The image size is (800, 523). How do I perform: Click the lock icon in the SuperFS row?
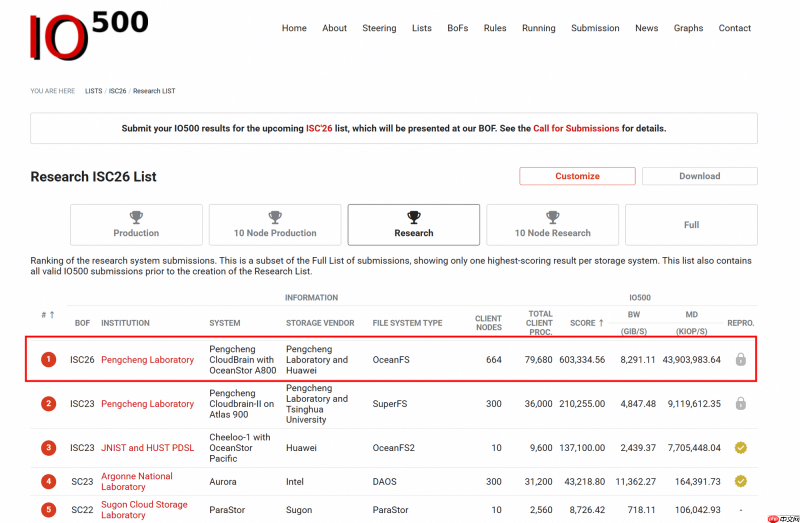740,404
